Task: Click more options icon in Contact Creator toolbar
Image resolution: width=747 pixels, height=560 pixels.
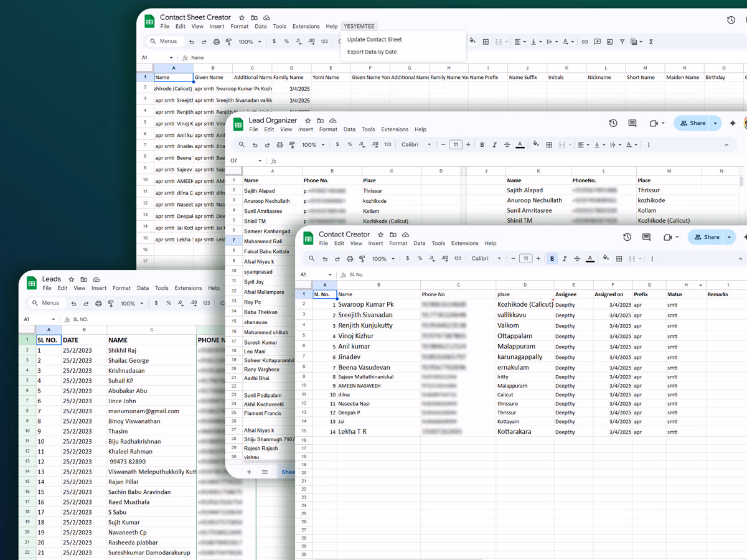Action: coord(652,258)
